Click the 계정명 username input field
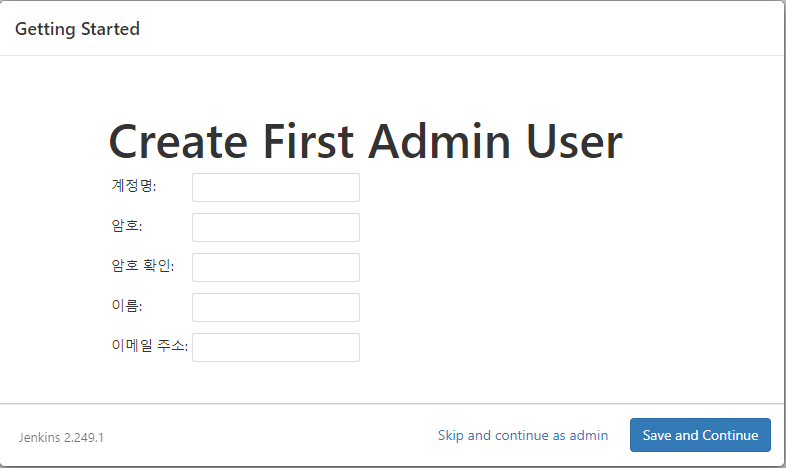The height and width of the screenshot is (468, 786). click(276, 187)
